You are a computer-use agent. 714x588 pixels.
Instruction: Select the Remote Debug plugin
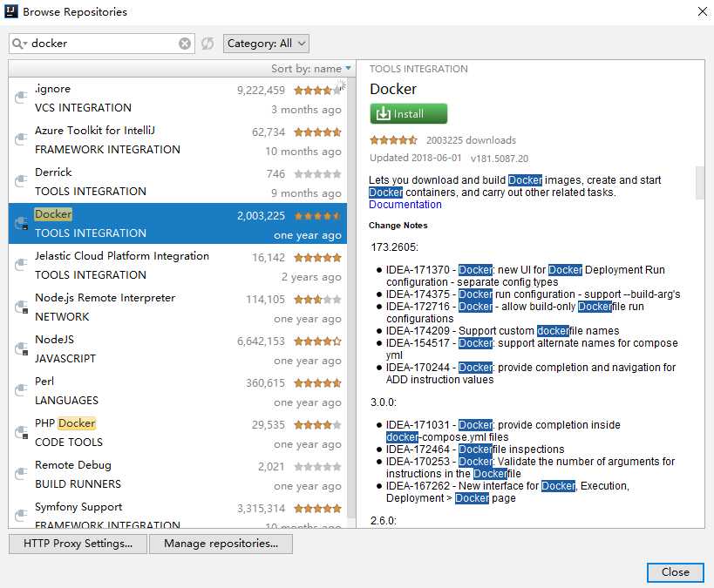pyautogui.click(x=73, y=465)
